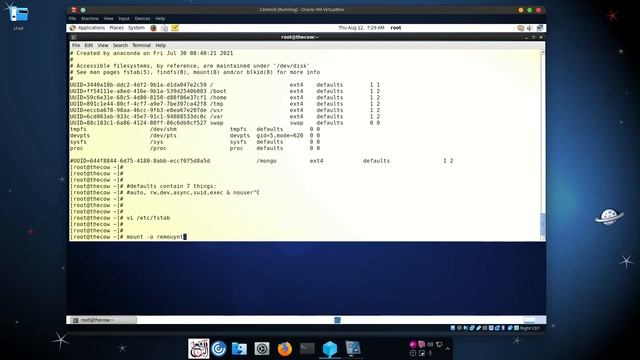Open the terminal File menu
The image size is (640, 360).
click(76, 45)
